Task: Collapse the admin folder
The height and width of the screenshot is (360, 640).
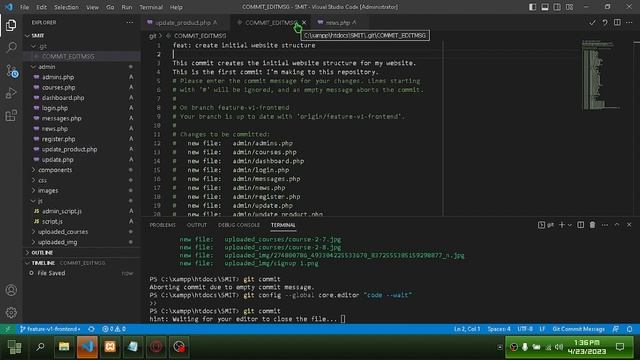Action: (x=82, y=67)
